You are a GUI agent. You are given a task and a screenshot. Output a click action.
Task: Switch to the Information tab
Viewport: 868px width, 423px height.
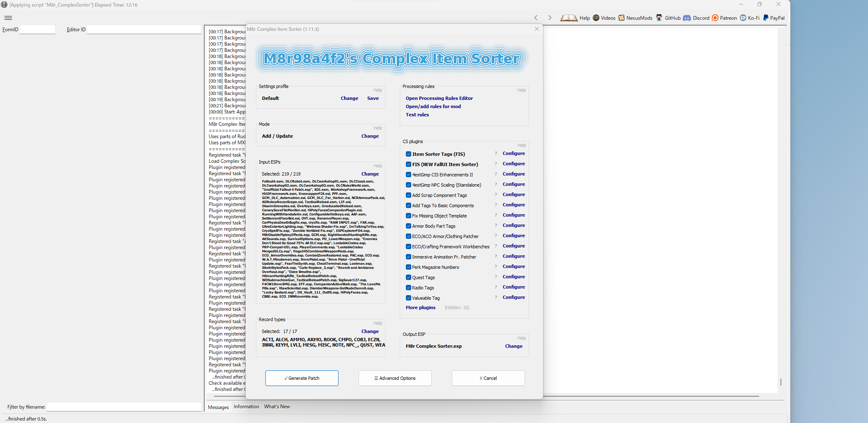pyautogui.click(x=246, y=407)
